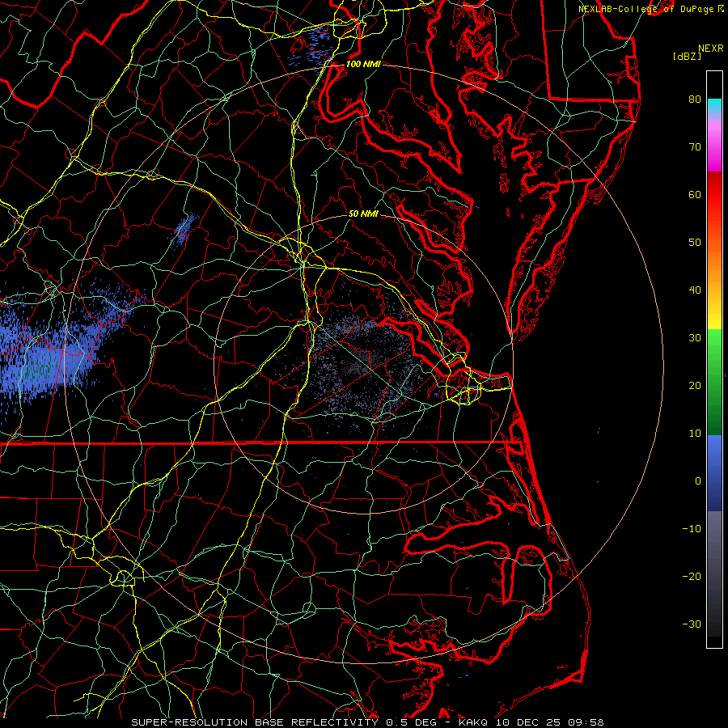
Task: Click the dBZ unit label above the color scale
Action: [687, 56]
